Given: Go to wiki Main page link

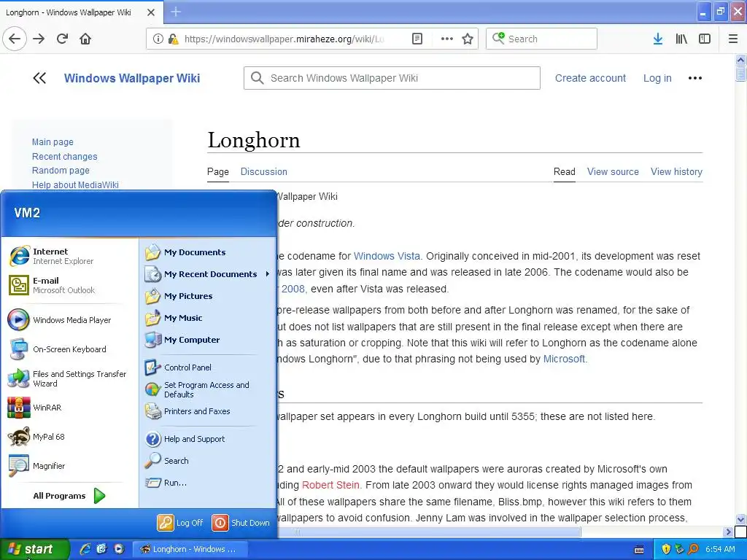Looking at the screenshot, I should (53, 142).
